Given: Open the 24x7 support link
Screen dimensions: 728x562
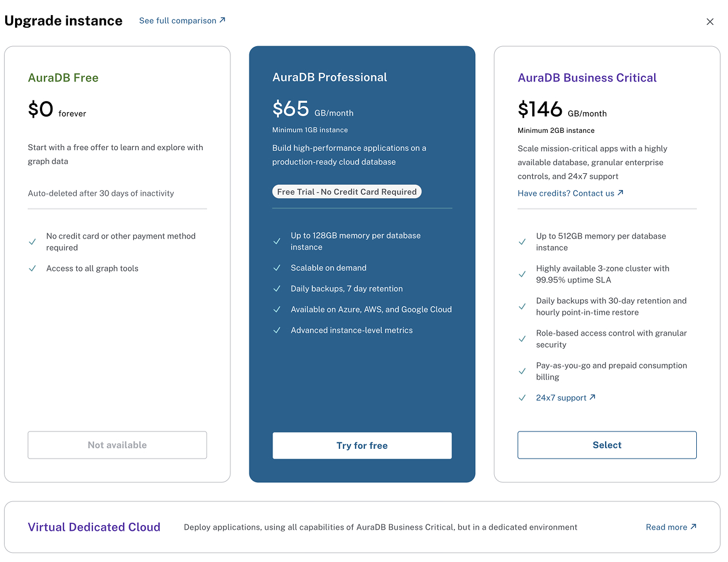Looking at the screenshot, I should (x=559, y=397).
